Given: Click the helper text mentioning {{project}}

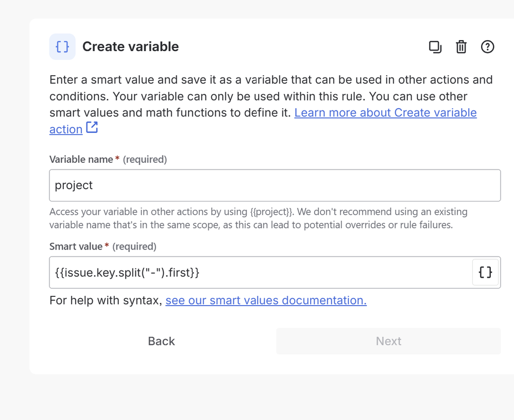Looking at the screenshot, I should [259, 218].
